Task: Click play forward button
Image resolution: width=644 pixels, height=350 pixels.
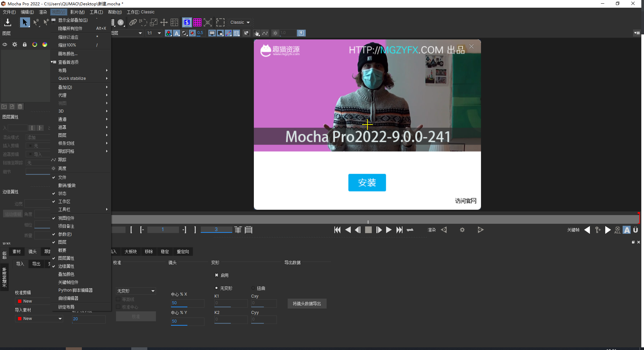Action: click(389, 230)
